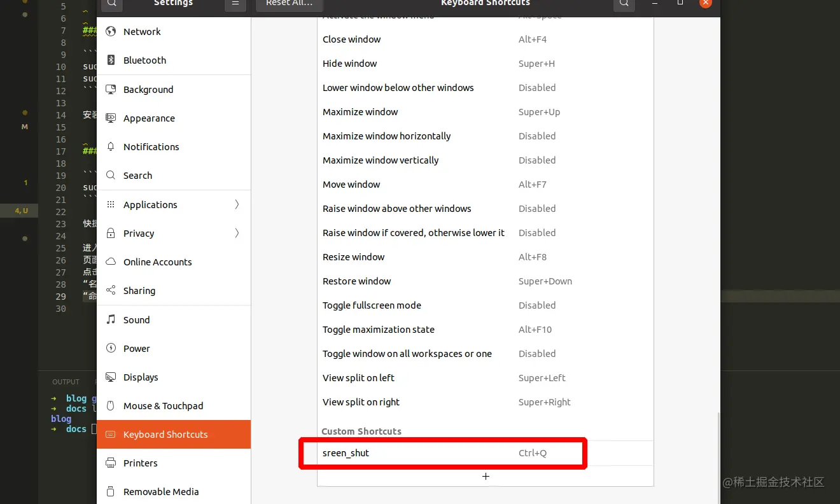Click the Sound music note icon
The width and height of the screenshot is (840, 504).
point(111,320)
